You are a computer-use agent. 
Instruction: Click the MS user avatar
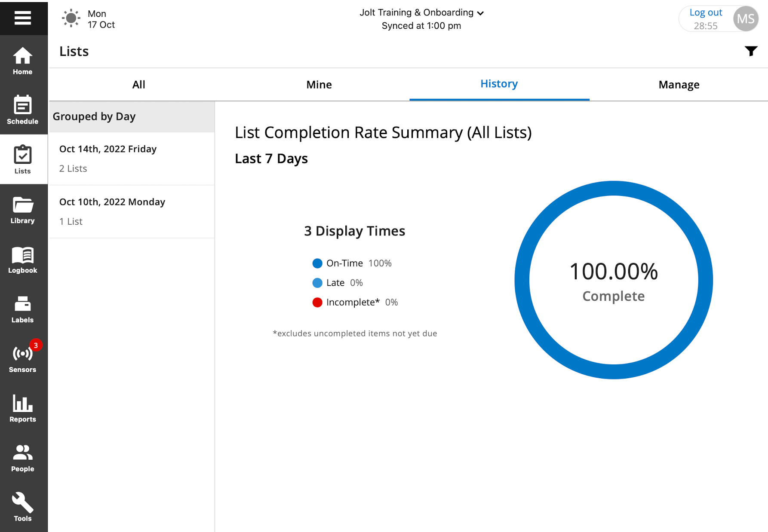(x=745, y=19)
